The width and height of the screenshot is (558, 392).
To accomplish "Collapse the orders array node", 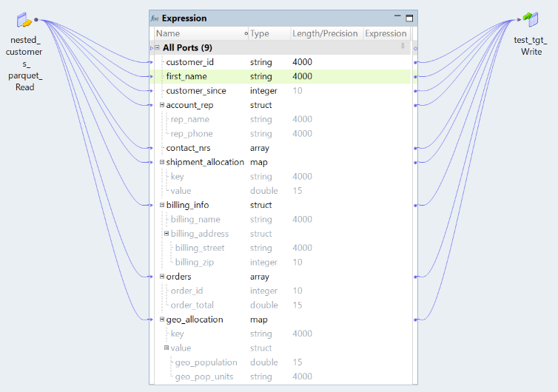I will [162, 277].
